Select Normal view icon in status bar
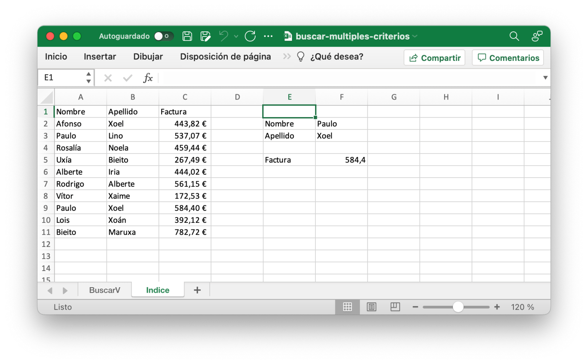 (x=348, y=307)
